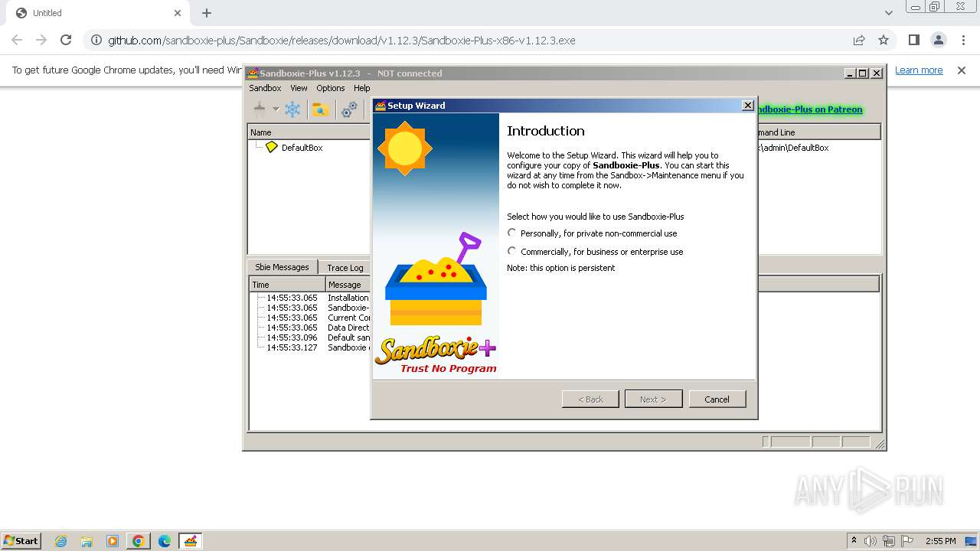Click the Action Center flag tray icon

tap(907, 541)
